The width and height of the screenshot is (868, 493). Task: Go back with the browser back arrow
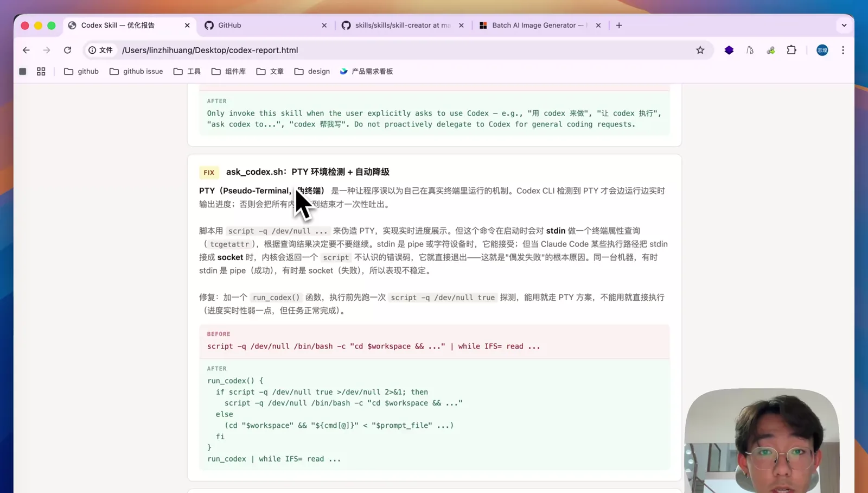[26, 50]
